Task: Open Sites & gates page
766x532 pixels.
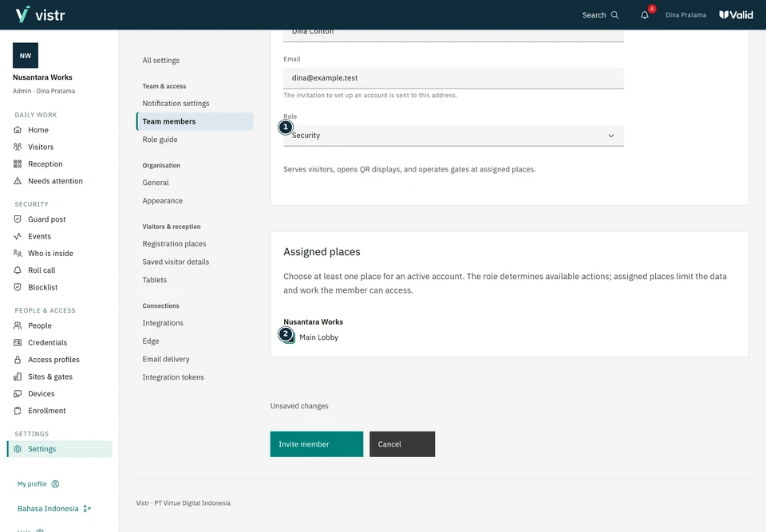Action: (49, 376)
